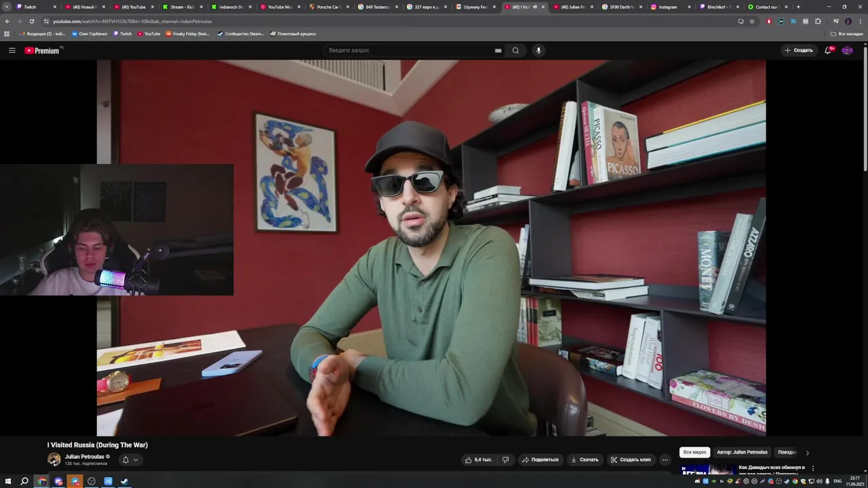The width and height of the screenshot is (868, 488).
Task: Open the Chrome extensions puzzle menu
Action: pyautogui.click(x=818, y=21)
